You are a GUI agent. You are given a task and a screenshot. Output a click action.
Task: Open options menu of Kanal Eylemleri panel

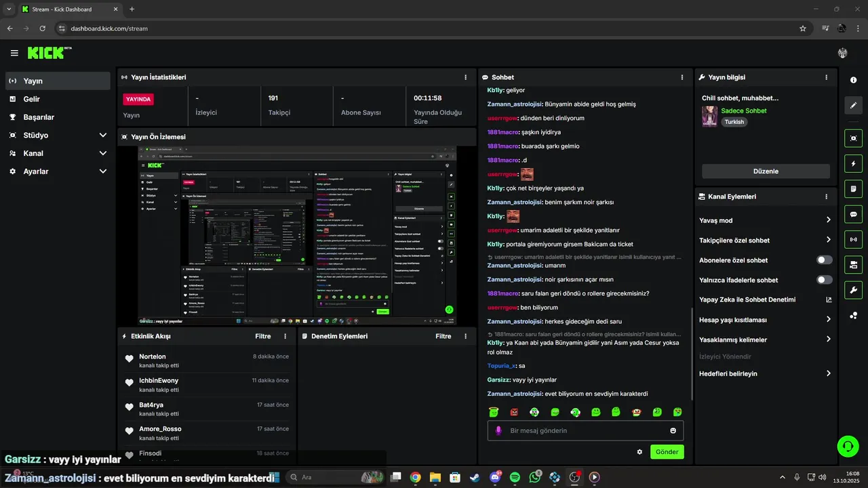[x=826, y=197]
